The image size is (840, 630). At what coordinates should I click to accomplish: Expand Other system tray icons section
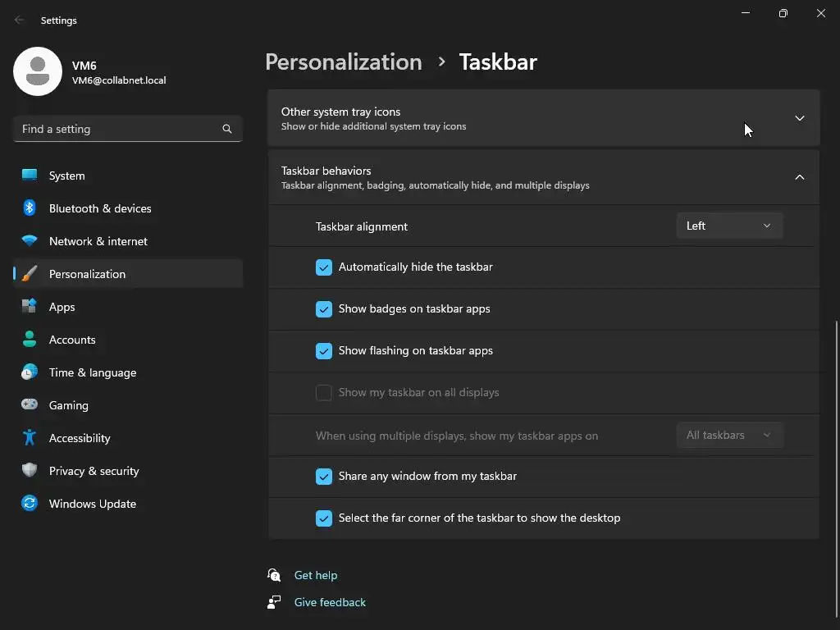coord(799,118)
